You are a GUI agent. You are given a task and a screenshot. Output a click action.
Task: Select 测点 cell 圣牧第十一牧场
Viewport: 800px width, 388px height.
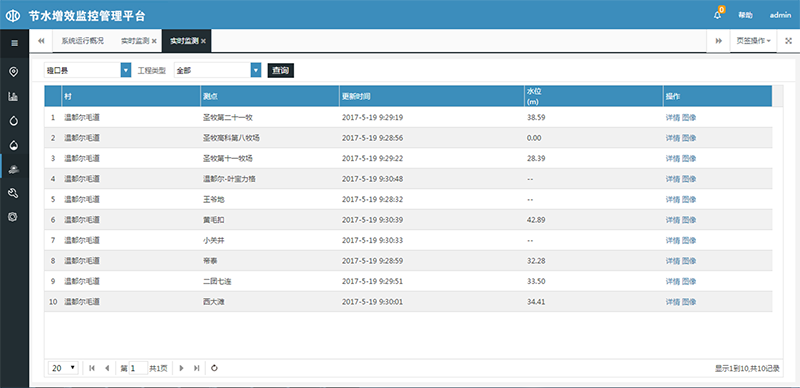(228, 158)
